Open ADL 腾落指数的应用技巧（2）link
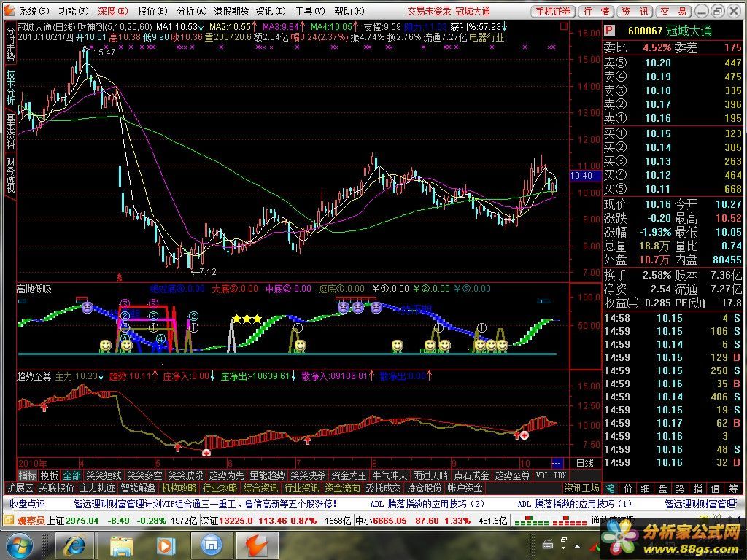This screenshot has width=747, height=560. [x=427, y=504]
